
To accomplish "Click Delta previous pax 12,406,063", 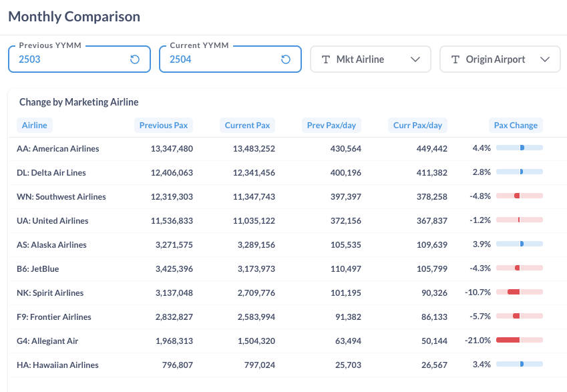I will coord(172,172).
